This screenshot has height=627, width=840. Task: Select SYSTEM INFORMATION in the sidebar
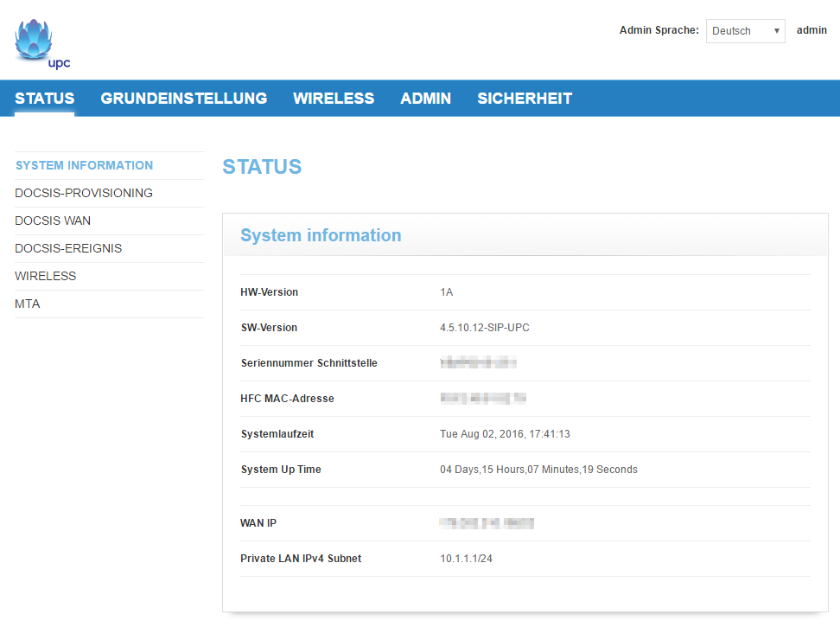pos(84,165)
